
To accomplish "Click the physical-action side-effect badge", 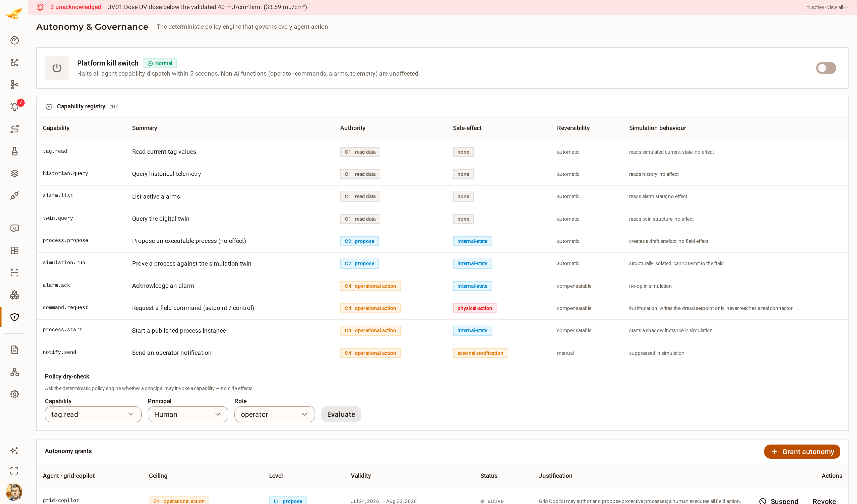I will point(475,308).
